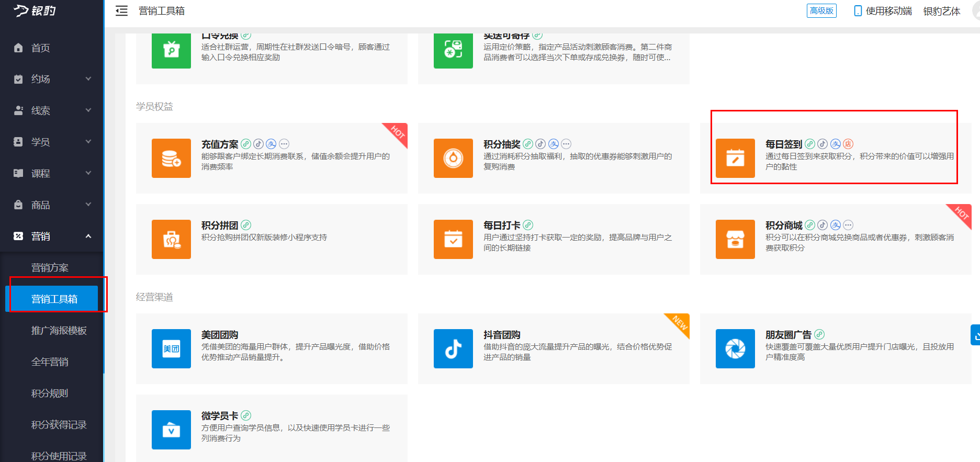Click the blue floating button at right edge
980x462 pixels.
coord(975,335)
